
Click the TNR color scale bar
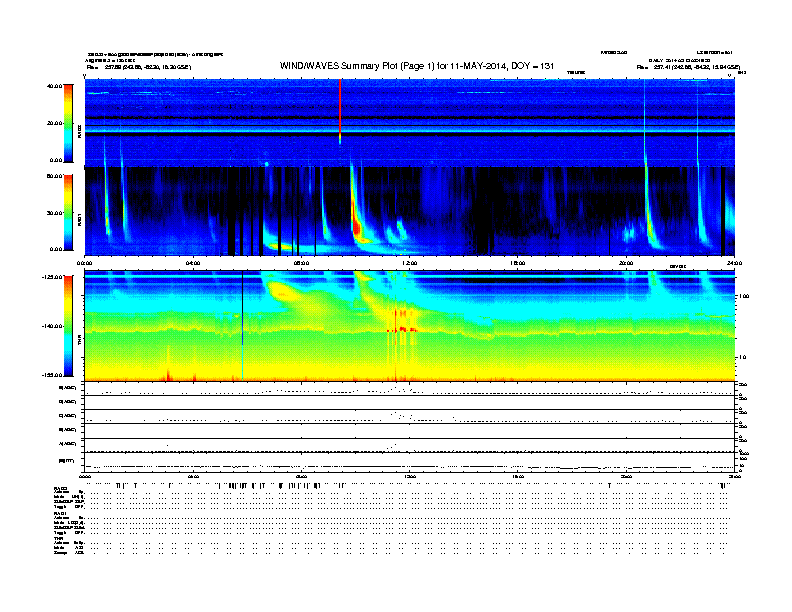(x=68, y=326)
